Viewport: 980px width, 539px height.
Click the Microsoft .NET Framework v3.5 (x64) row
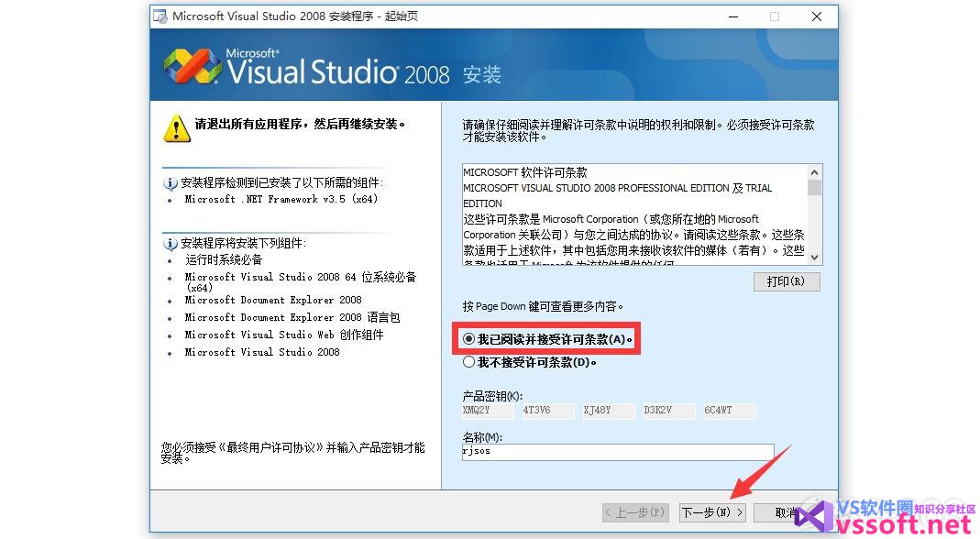click(x=281, y=200)
